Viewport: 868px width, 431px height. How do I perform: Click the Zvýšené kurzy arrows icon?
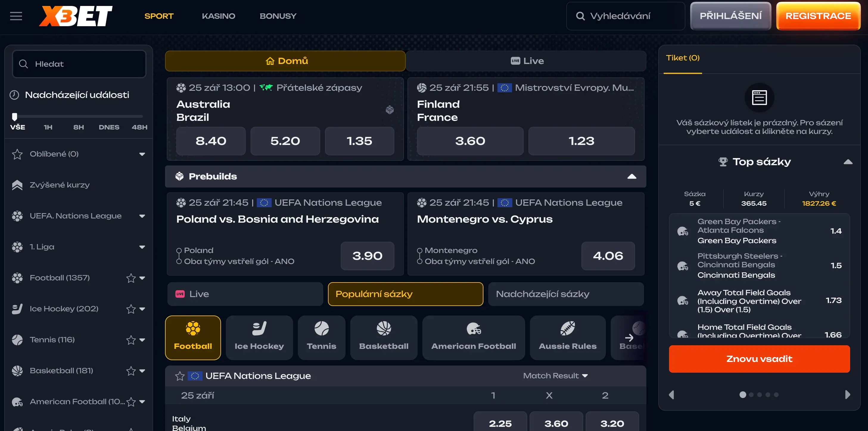click(x=17, y=185)
